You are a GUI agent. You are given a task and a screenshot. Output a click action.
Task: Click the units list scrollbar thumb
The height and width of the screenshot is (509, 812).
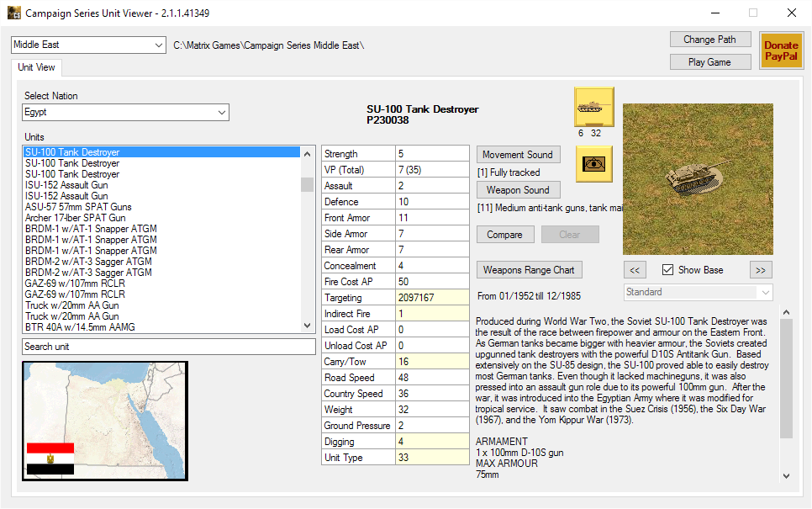308,184
